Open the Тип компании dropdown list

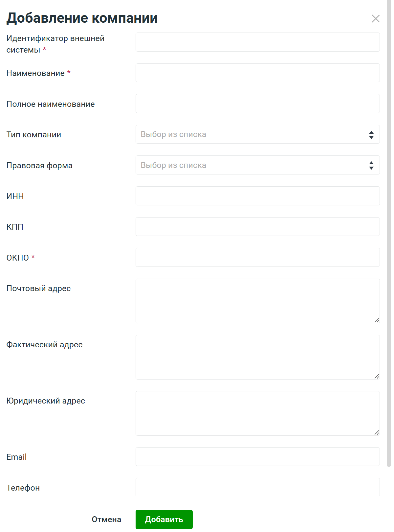(253, 134)
